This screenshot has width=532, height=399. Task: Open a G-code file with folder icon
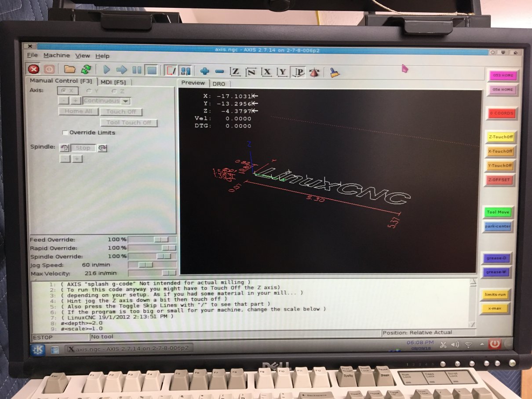69,70
